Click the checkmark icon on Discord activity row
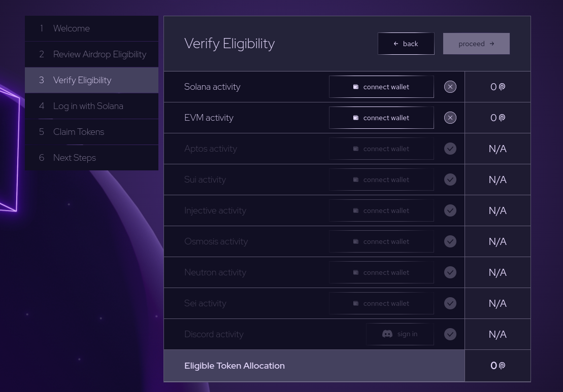 450,334
